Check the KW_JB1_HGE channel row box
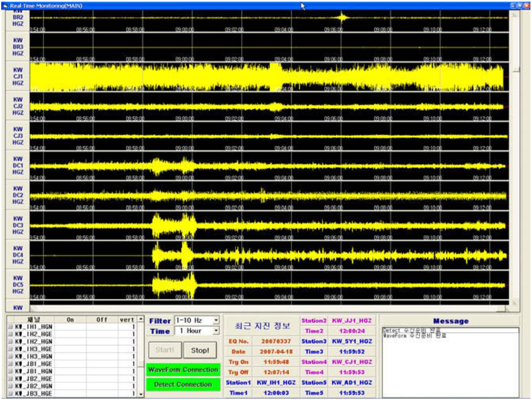 (x=11, y=364)
